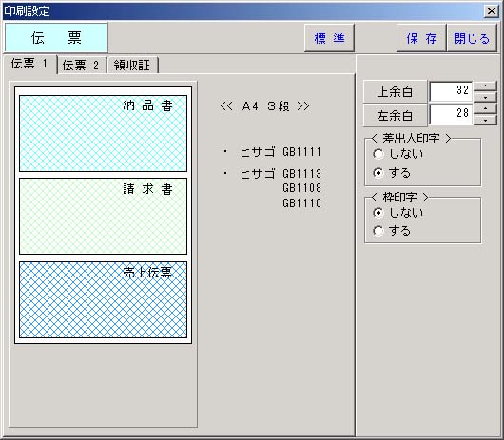This screenshot has width=504, height=440.
Task: Open the 領収証 tab
Action: (x=132, y=66)
